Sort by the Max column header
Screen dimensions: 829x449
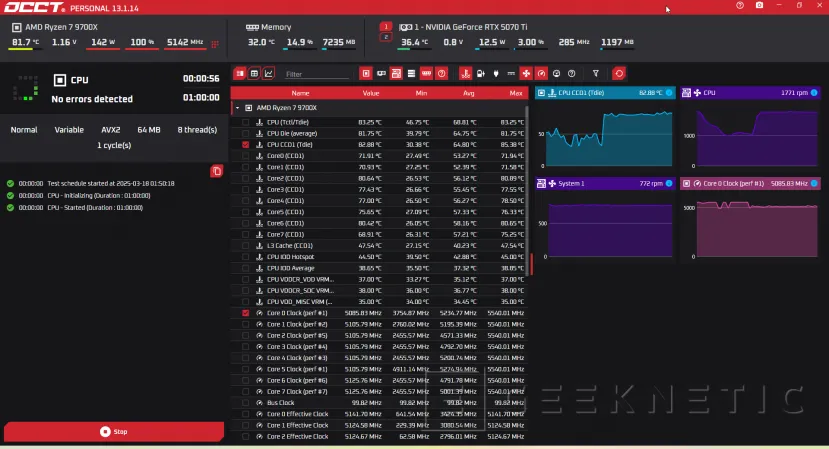pos(516,93)
